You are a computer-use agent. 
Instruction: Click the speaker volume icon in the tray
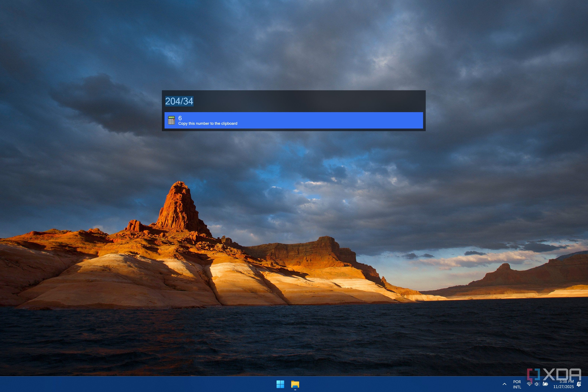tap(537, 384)
